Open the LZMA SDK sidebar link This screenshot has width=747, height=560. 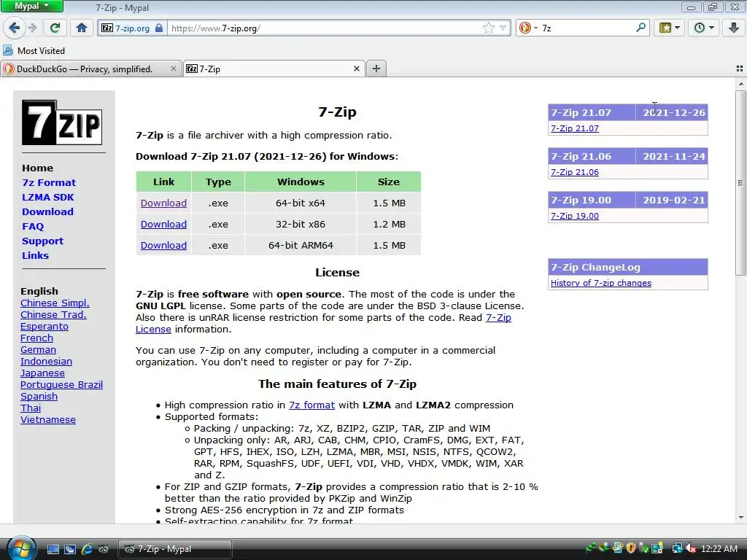click(x=47, y=197)
